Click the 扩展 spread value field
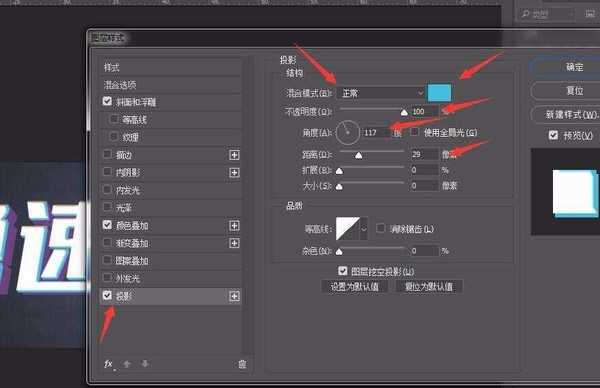The height and width of the screenshot is (388, 600). tap(424, 170)
